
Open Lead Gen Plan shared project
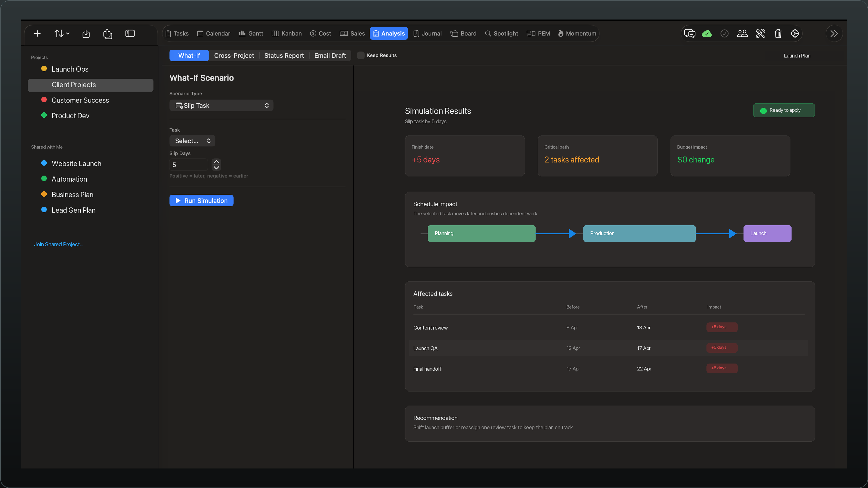pos(90,210)
